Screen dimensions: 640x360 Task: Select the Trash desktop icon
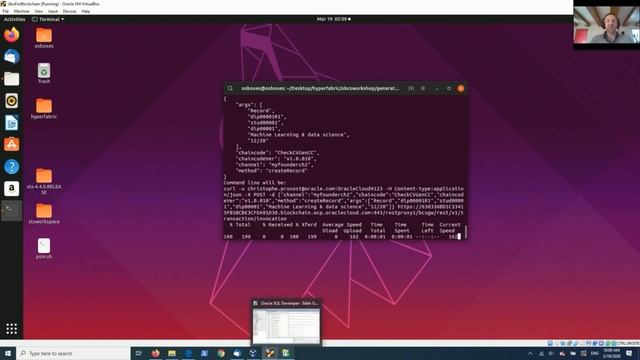(44, 73)
